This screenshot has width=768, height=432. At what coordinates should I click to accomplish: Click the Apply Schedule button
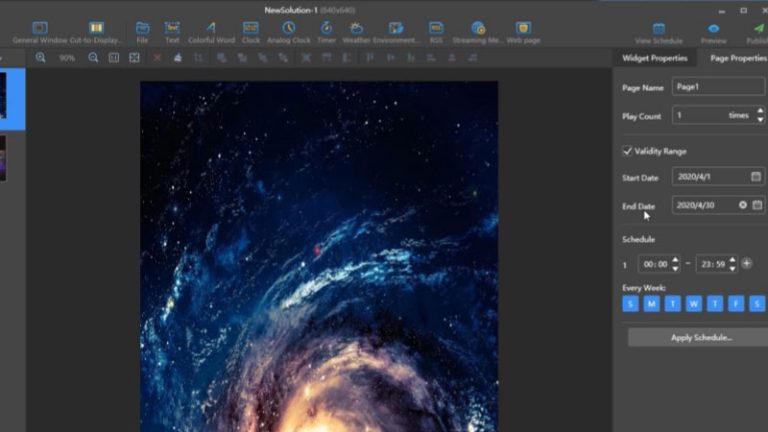click(700, 338)
